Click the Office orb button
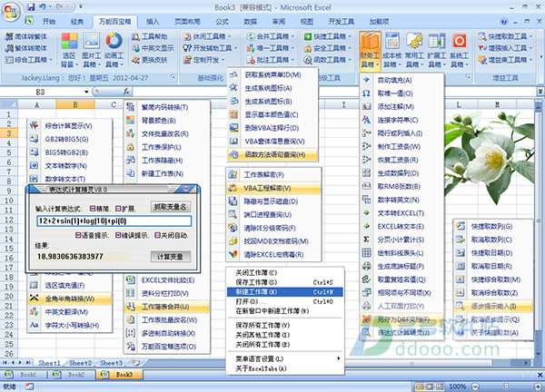 tap(11, 12)
